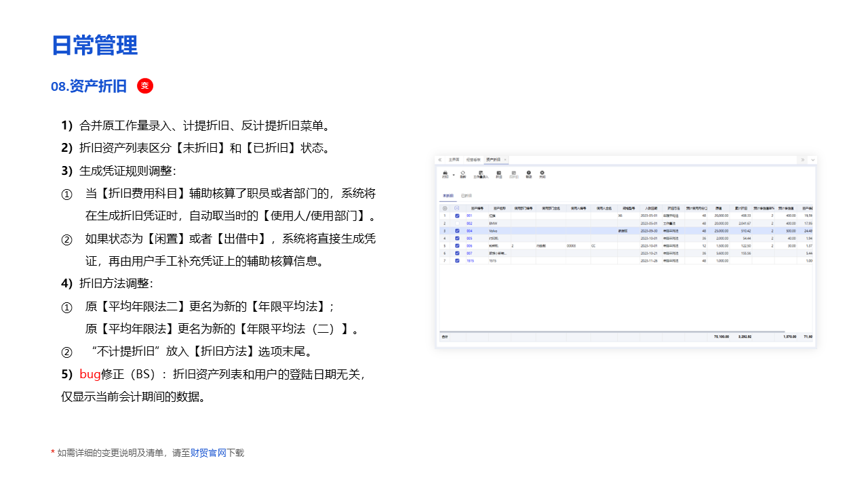868x488 pixels.
Task: Open the 财贸官网 link
Action: point(208,453)
